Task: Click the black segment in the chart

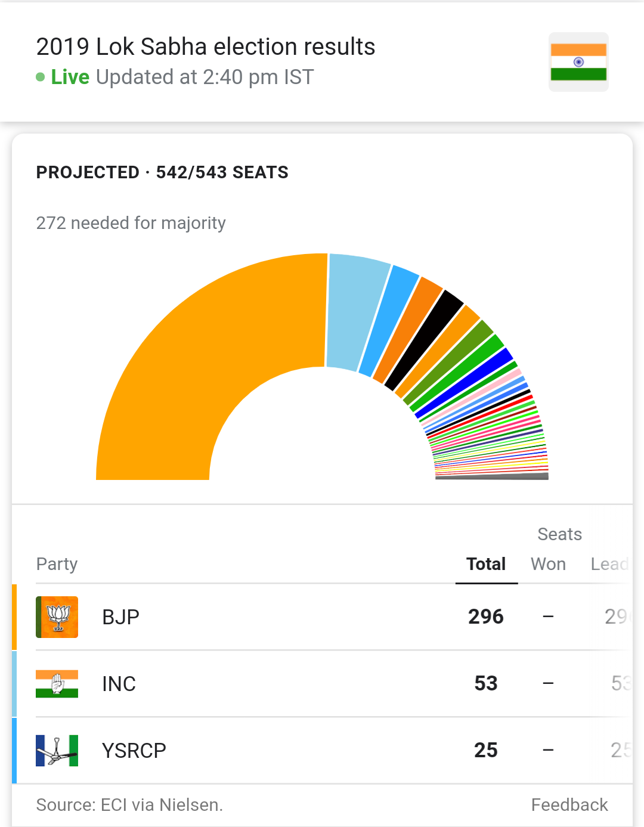Action: click(425, 340)
